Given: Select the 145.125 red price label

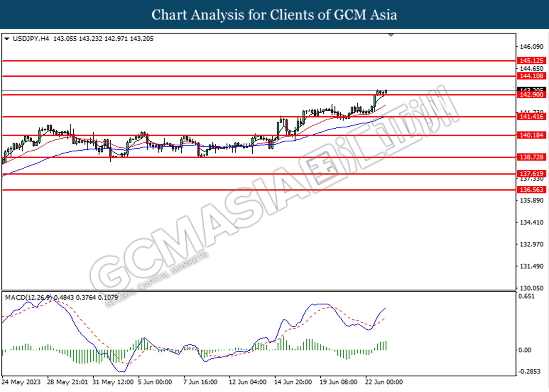Looking at the screenshot, I should pyautogui.click(x=531, y=61).
